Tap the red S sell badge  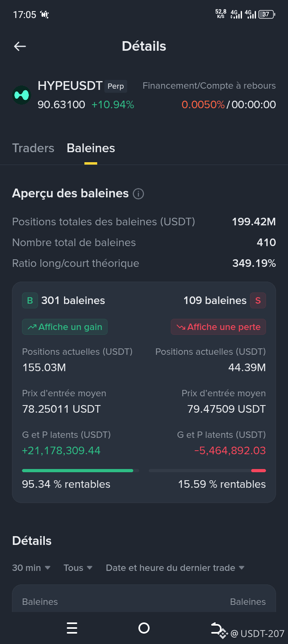258,300
